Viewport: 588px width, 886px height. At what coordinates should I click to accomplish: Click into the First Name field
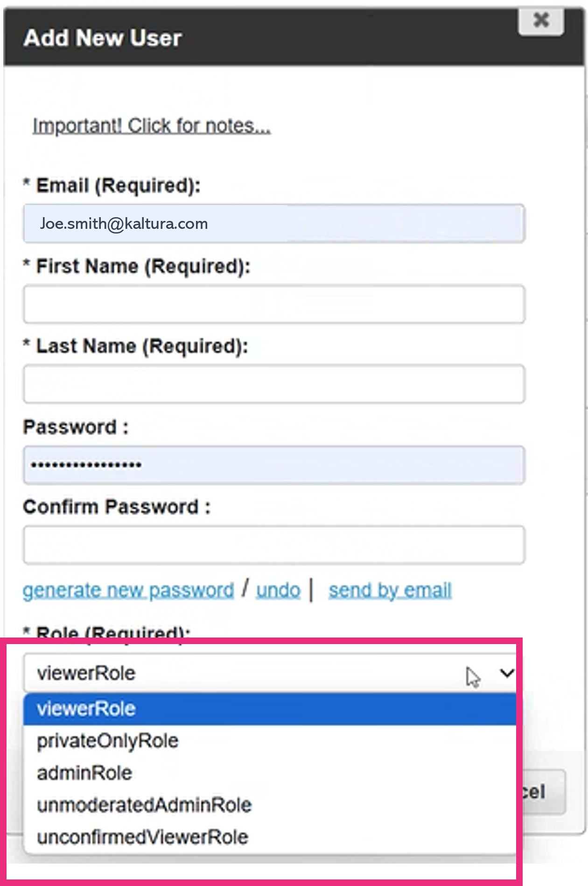click(274, 304)
